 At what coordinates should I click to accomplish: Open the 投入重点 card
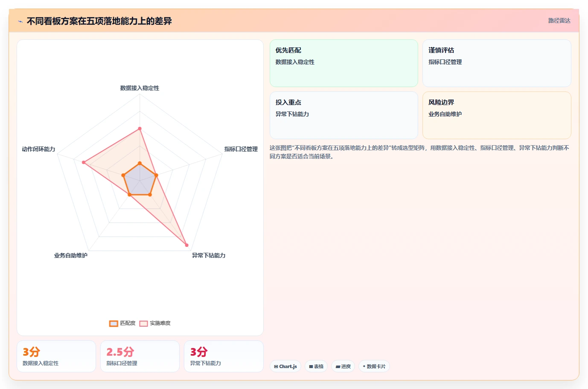coord(344,115)
